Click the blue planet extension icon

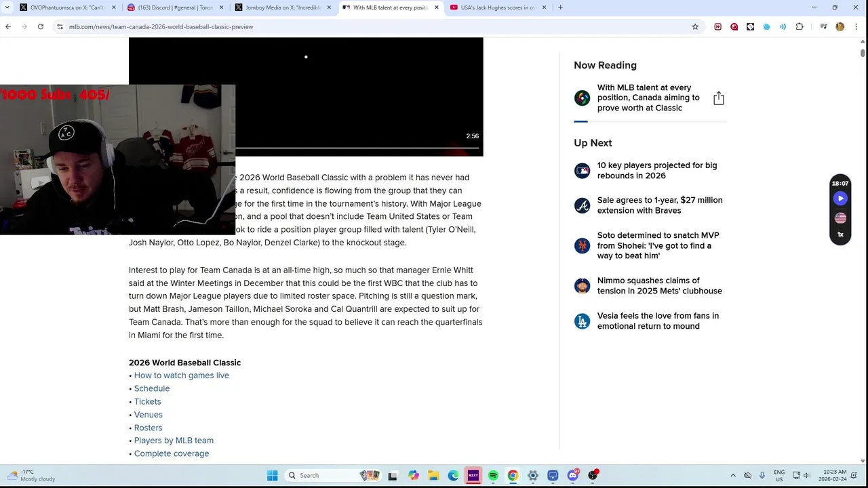pos(767,26)
